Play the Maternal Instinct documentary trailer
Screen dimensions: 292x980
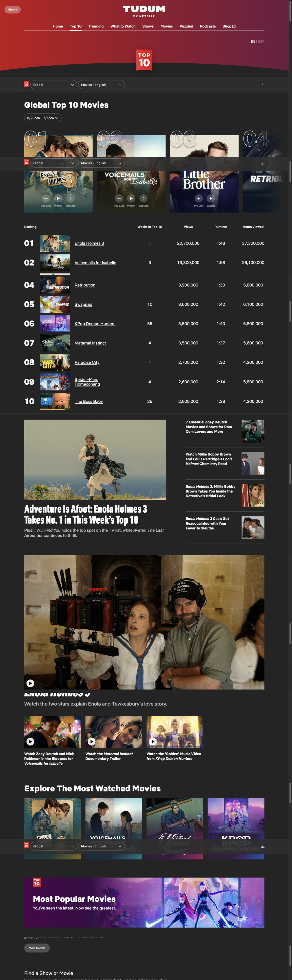coord(92,742)
